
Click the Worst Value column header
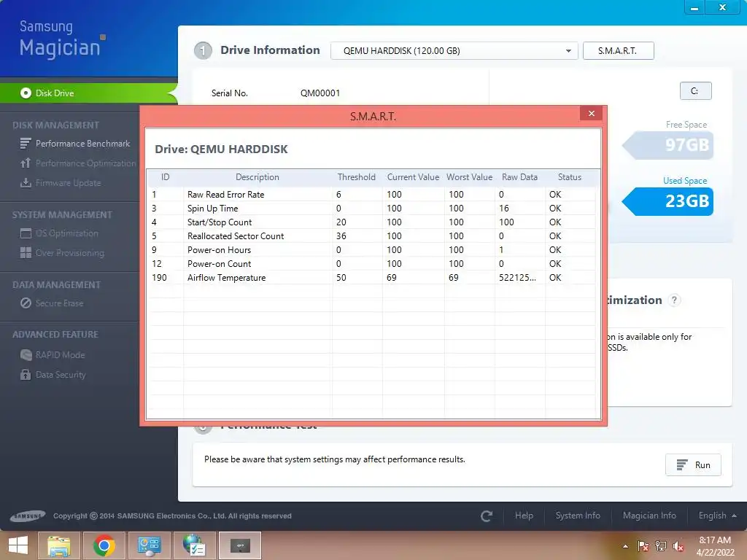point(469,177)
